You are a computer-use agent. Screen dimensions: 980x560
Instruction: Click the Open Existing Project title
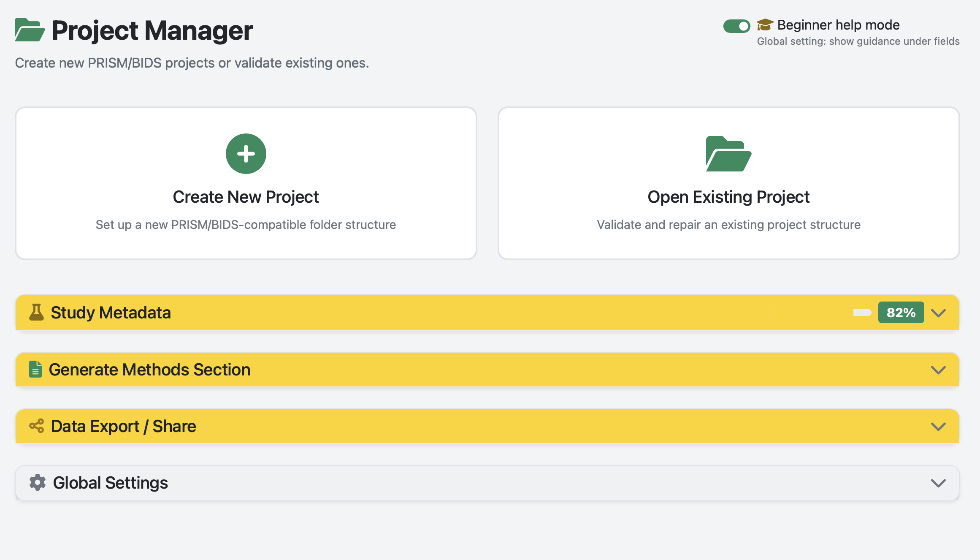(728, 197)
